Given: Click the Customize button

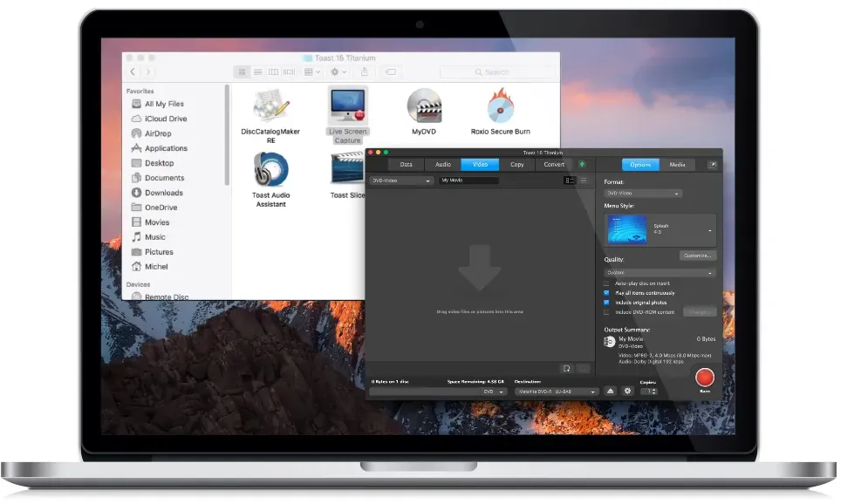Looking at the screenshot, I should (x=698, y=255).
